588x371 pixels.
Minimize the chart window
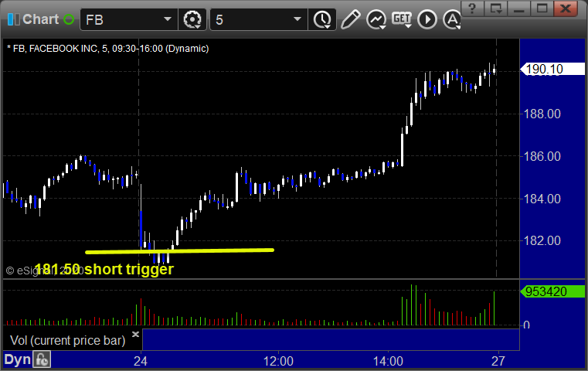click(x=519, y=9)
